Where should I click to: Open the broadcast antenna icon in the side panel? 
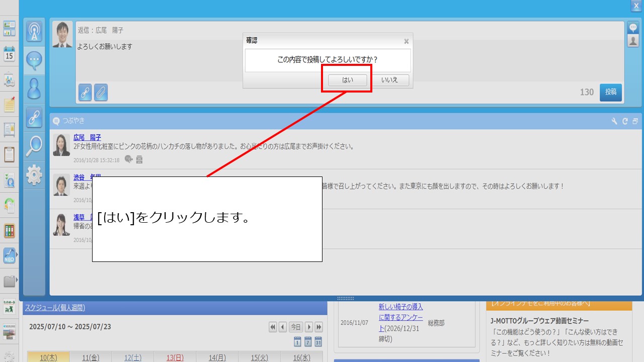[x=34, y=32]
